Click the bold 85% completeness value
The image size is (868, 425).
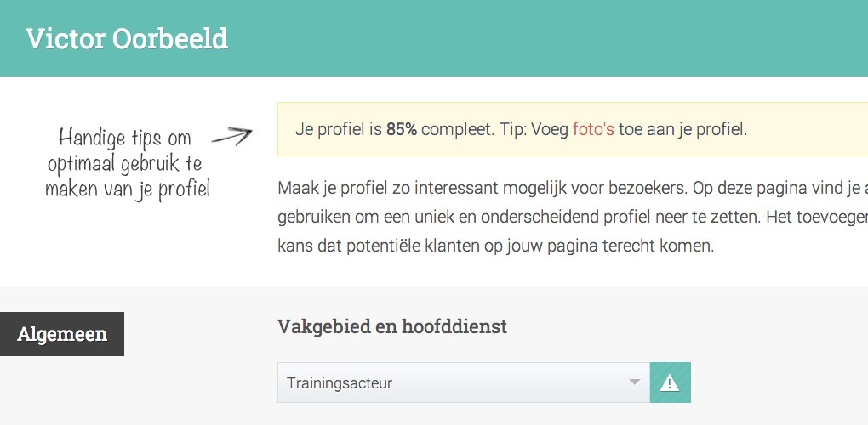402,130
